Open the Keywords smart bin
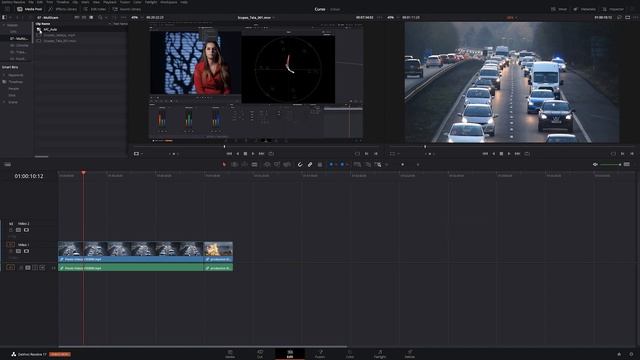This screenshot has width=640, height=360. (x=16, y=75)
